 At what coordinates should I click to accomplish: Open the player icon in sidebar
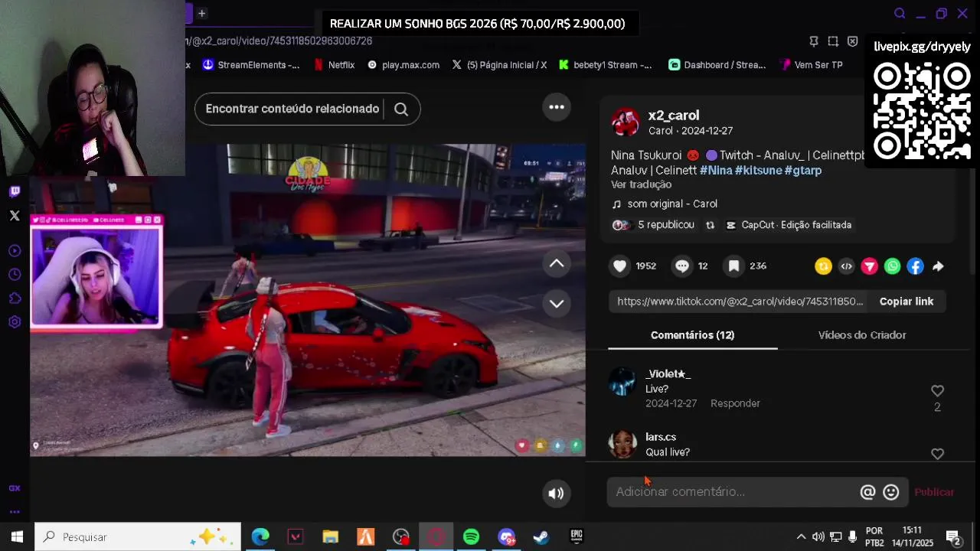(15, 251)
